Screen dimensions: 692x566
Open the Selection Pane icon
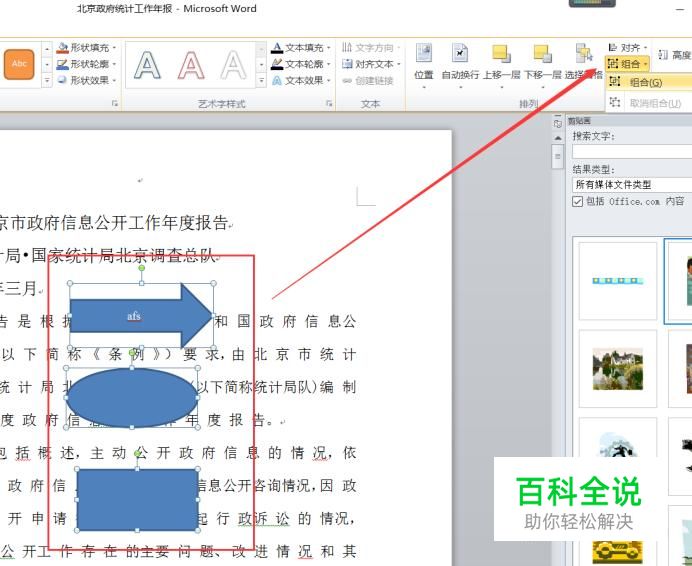pos(584,53)
